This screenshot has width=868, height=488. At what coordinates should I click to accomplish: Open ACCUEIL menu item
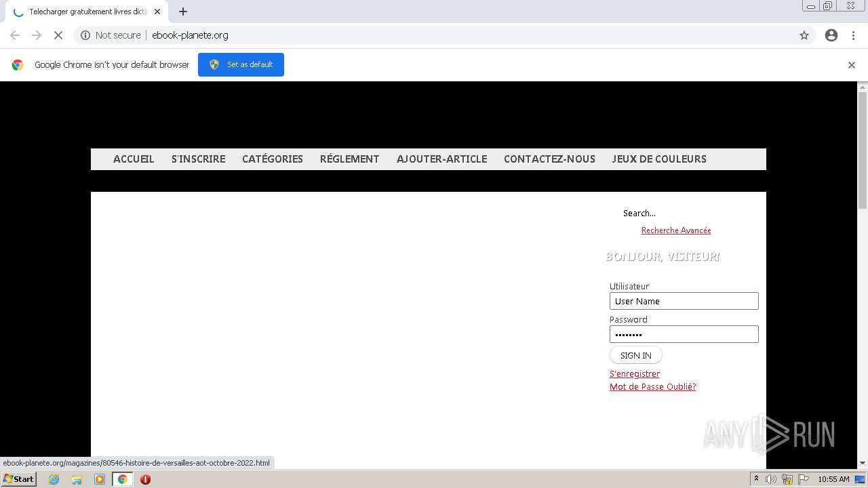[x=134, y=159]
